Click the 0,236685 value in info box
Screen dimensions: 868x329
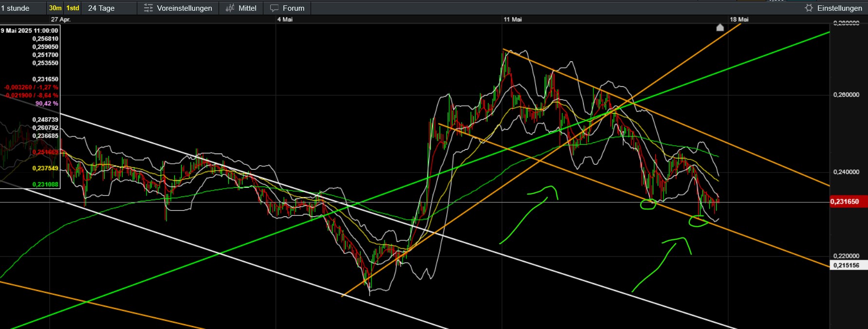[45, 135]
